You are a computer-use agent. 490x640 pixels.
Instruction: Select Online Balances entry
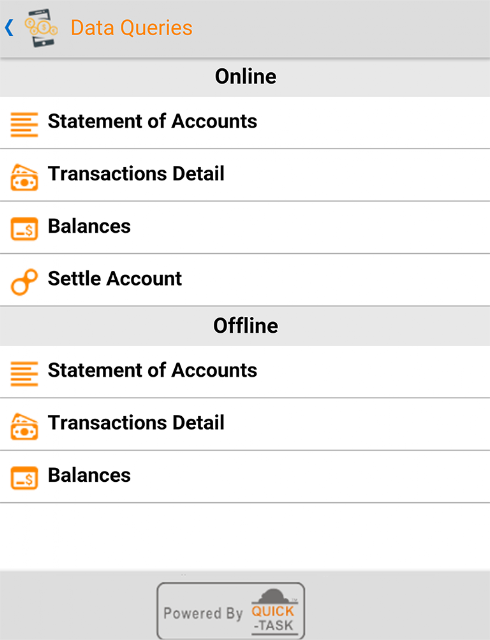[x=245, y=227]
